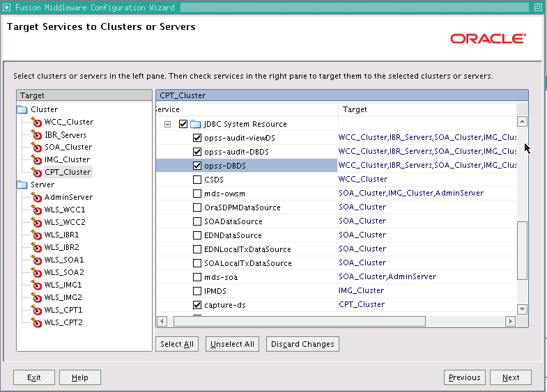Select SOA_Cluster in the Target tree
Image resolution: width=547 pixels, height=392 pixels.
click(68, 147)
